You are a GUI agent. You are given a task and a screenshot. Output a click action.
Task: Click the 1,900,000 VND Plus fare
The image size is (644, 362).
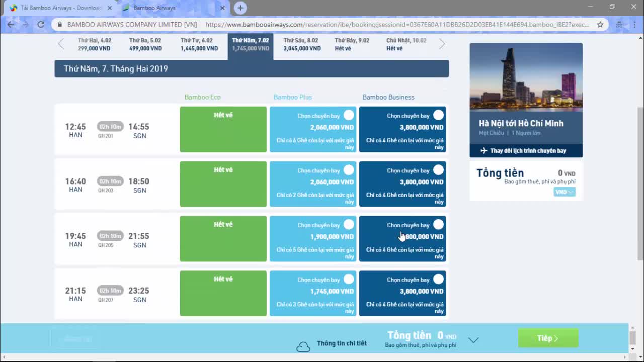332,236
